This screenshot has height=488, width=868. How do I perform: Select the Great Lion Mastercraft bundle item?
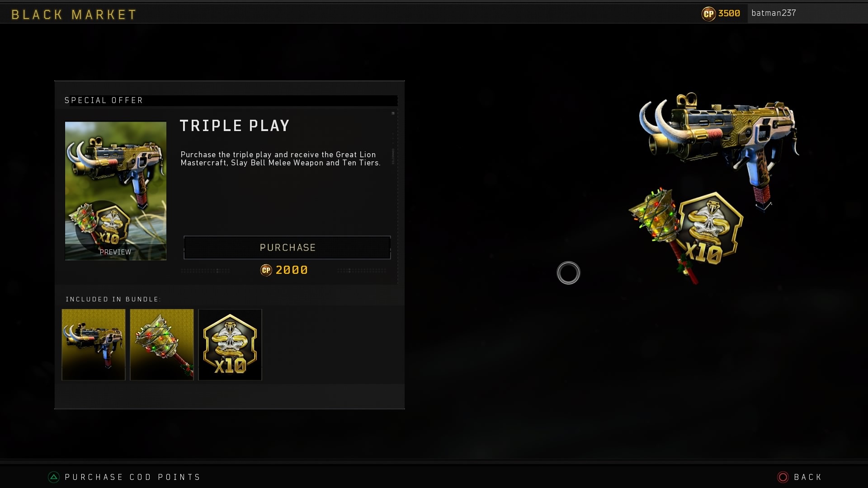click(94, 345)
